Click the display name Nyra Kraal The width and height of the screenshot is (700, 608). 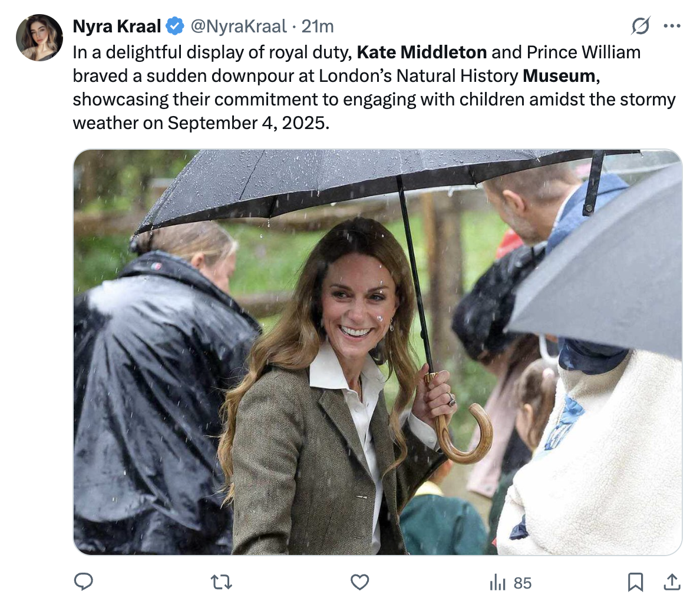click(117, 26)
